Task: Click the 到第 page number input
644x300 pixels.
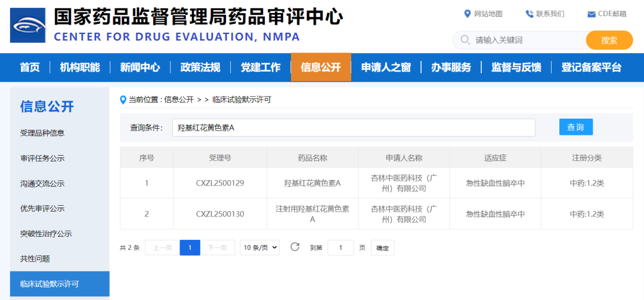Action: coord(340,248)
